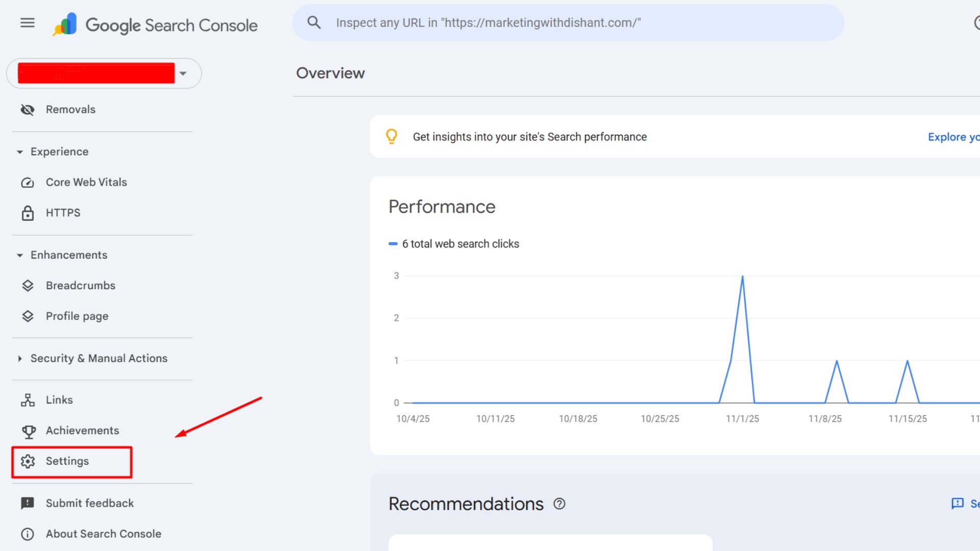Open Settings using the gear icon

coord(28,461)
